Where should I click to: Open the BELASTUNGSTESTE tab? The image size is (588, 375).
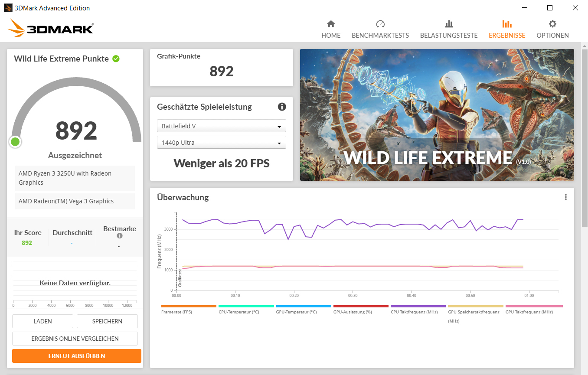tap(449, 29)
